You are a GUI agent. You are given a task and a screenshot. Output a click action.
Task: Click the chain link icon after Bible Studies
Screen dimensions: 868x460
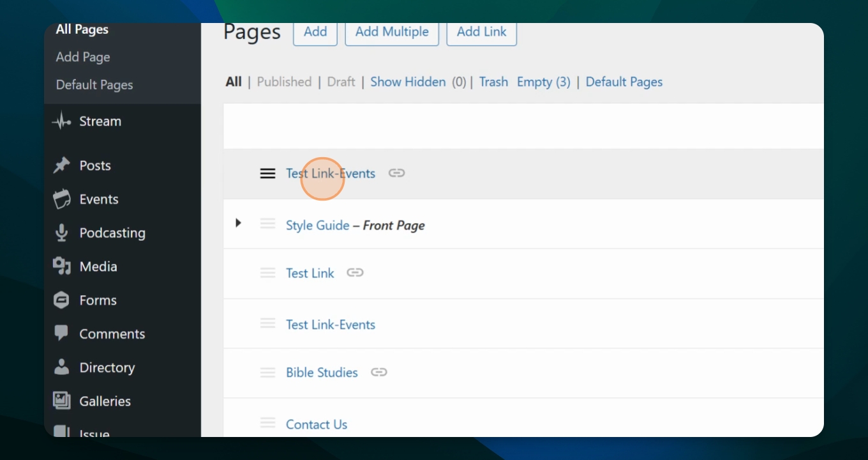(379, 372)
